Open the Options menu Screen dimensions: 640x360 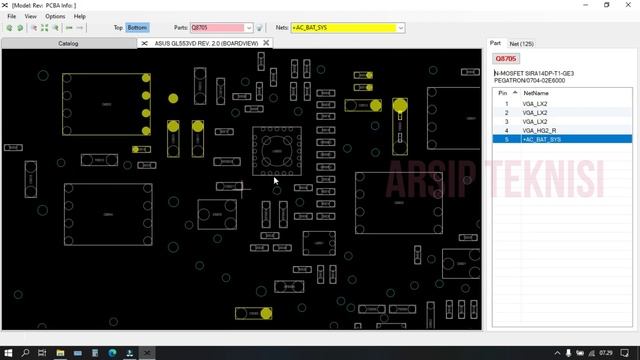click(x=55, y=16)
